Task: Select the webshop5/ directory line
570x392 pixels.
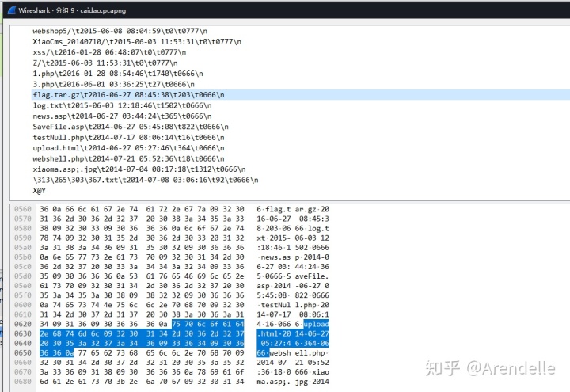Action: (120, 31)
